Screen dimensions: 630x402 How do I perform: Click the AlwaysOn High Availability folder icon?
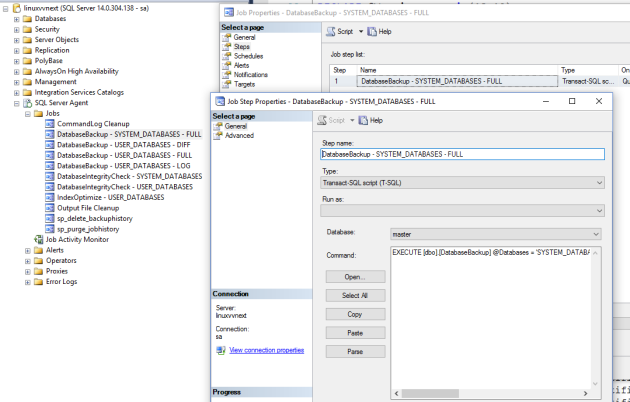(27, 71)
